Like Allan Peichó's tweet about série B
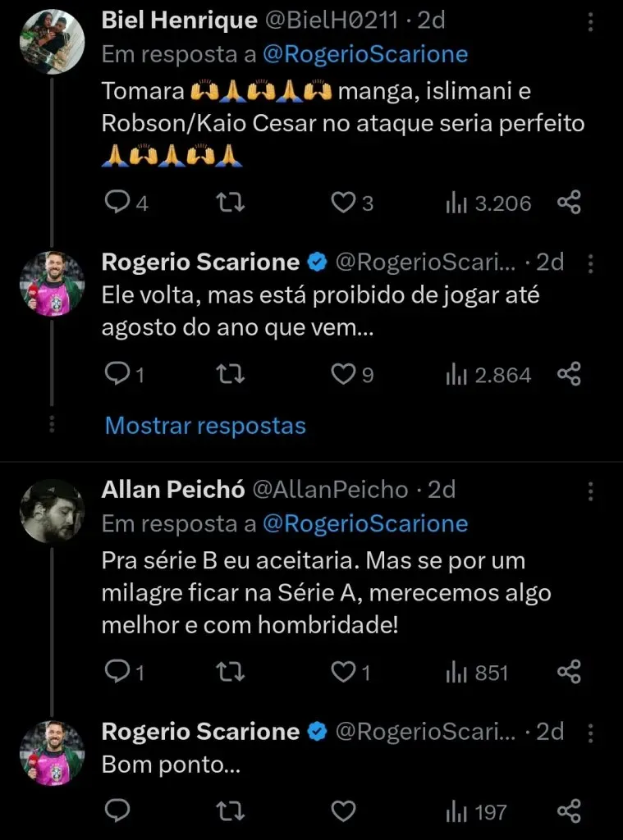 click(343, 673)
